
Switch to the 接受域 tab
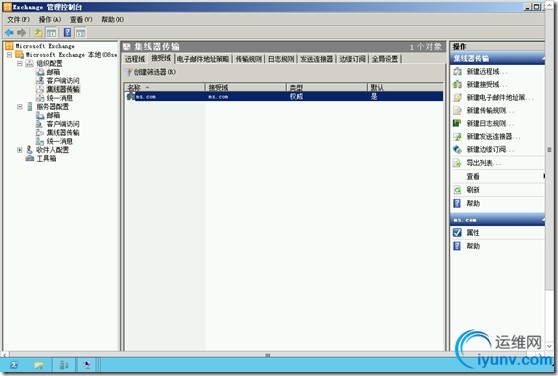coord(161,58)
